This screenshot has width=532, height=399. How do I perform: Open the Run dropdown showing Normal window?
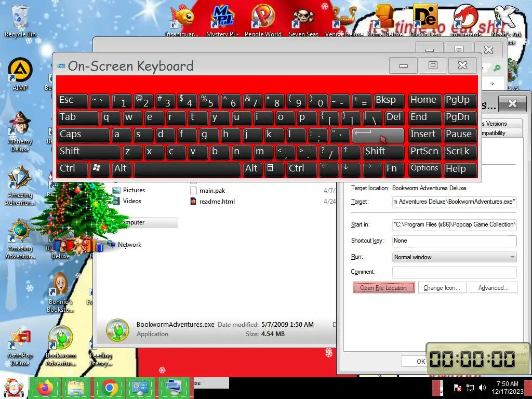click(x=454, y=257)
